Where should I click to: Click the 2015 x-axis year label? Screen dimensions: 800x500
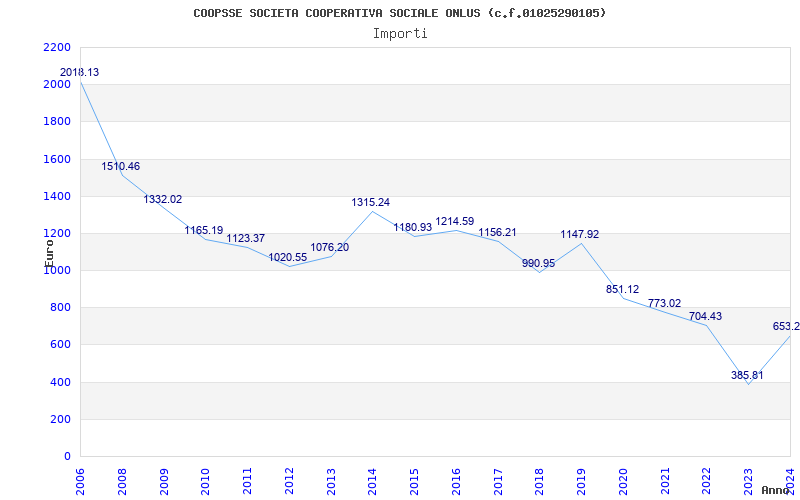point(414,481)
